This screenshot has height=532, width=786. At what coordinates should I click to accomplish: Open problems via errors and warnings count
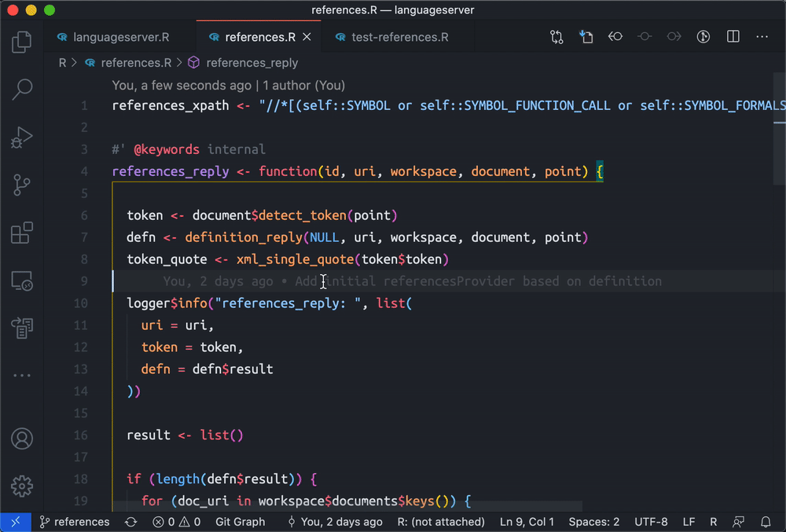(176, 522)
